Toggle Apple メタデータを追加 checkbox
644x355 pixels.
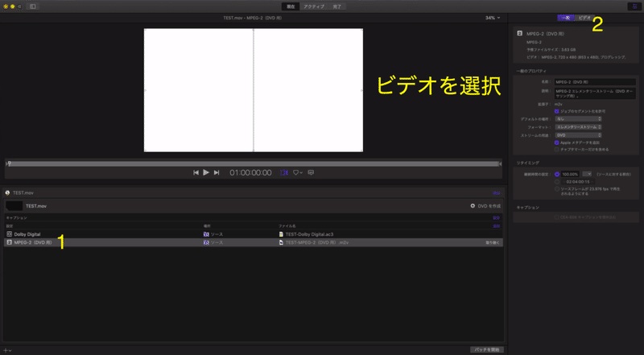pyautogui.click(x=557, y=142)
